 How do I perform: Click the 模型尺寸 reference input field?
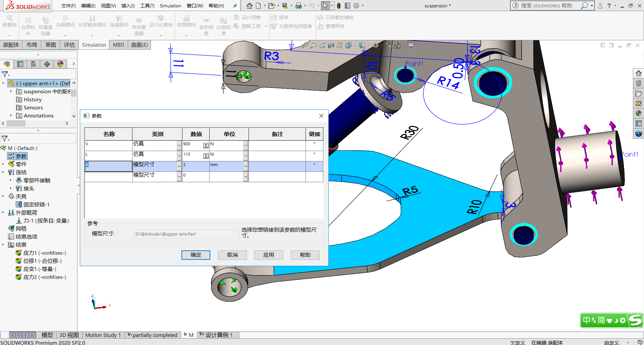(x=186, y=234)
